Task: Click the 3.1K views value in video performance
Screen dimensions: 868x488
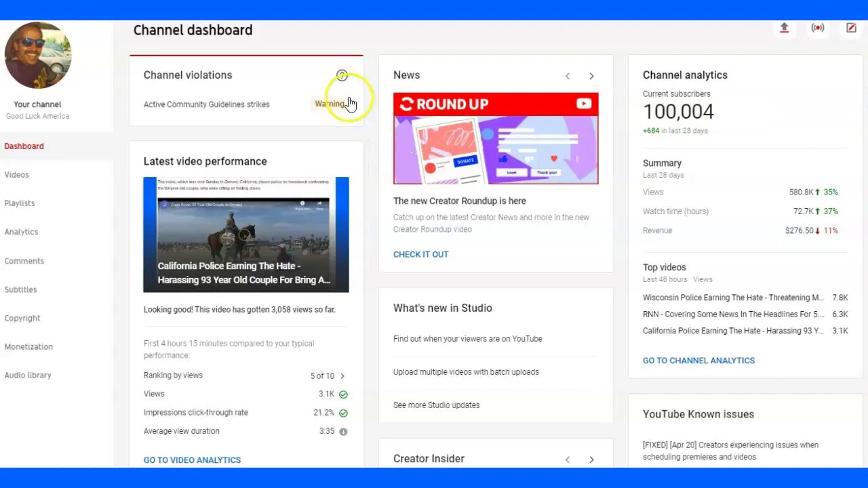Action: point(327,394)
